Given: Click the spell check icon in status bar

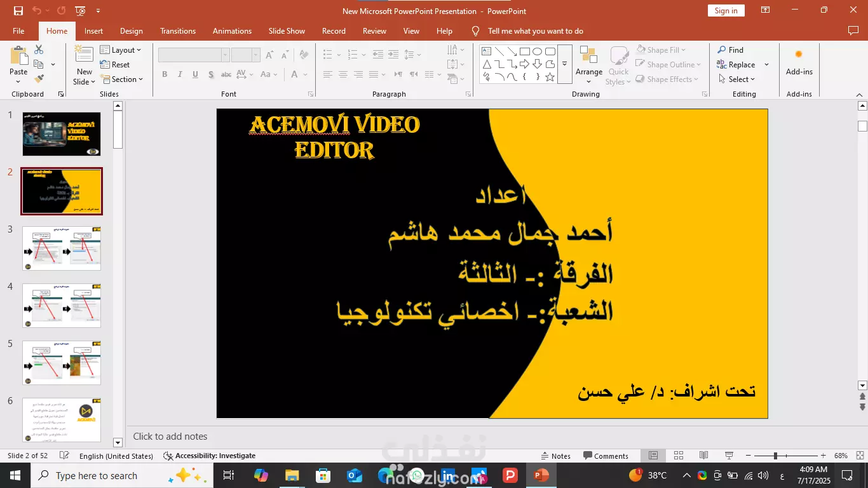Looking at the screenshot, I should [x=64, y=456].
